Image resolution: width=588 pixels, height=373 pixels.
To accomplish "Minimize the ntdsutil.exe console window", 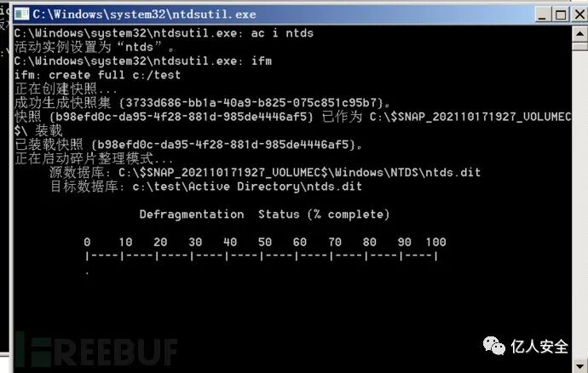I will (x=543, y=14).
